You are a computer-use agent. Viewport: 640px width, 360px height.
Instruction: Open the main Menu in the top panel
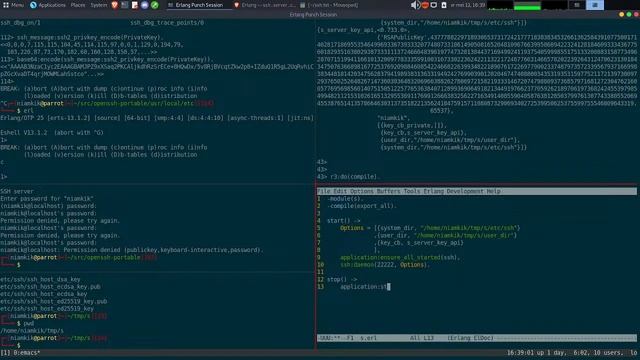click(x=13, y=5)
